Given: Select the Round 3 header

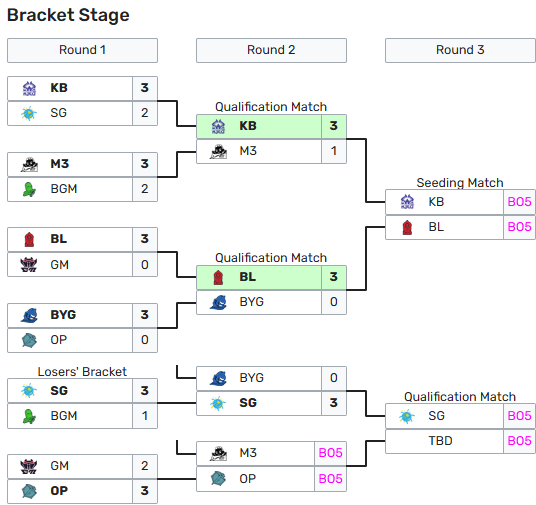Looking at the screenshot, I should [x=460, y=50].
